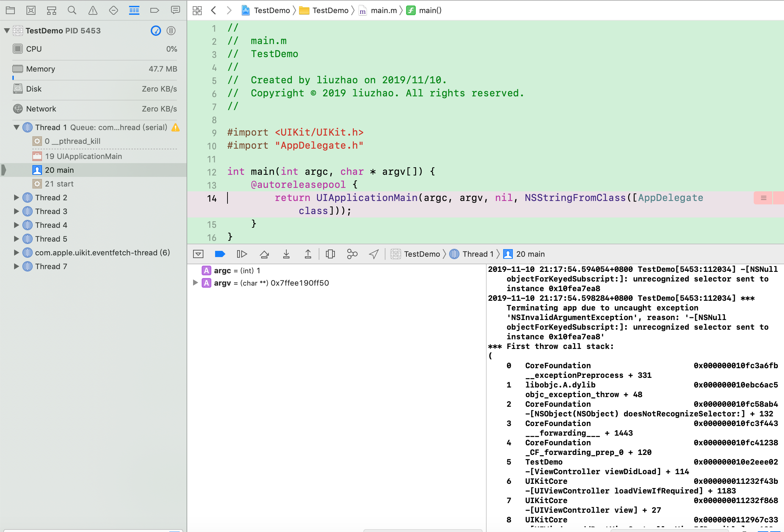
Task: Go back in editor history
Action: pos(213,10)
